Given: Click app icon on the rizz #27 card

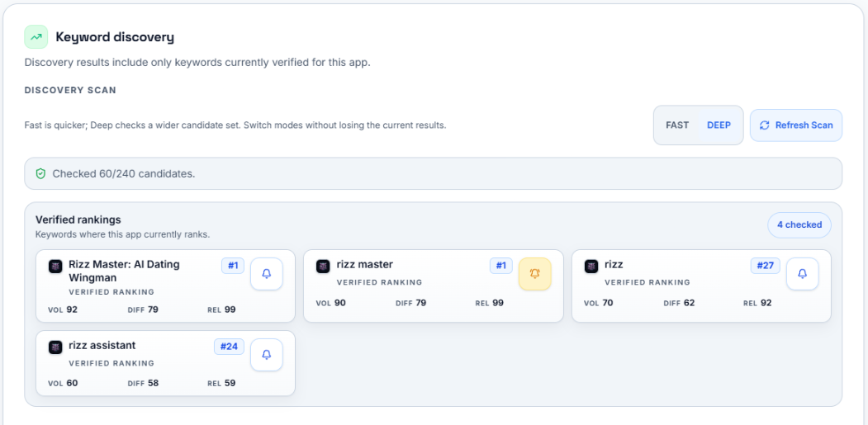Looking at the screenshot, I should [591, 267].
